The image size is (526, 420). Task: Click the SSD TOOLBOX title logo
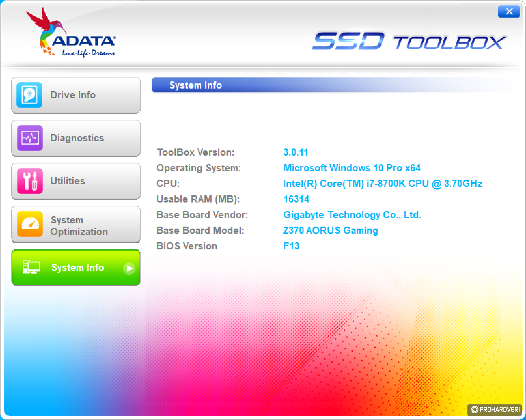click(409, 41)
